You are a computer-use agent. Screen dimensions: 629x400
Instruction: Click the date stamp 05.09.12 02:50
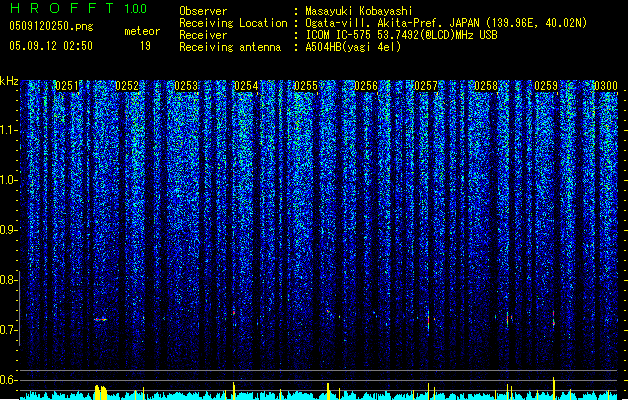coord(51,46)
